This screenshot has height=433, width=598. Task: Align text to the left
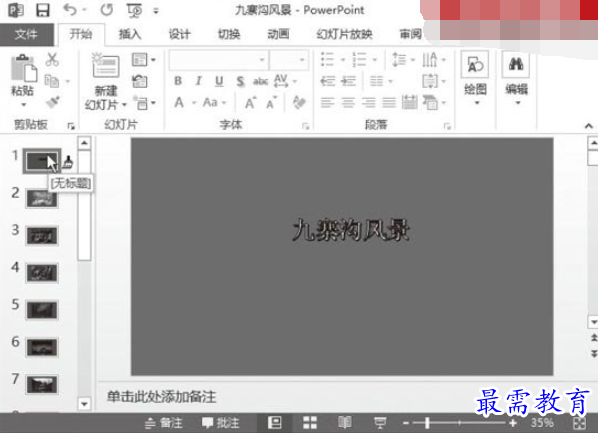pyautogui.click(x=327, y=103)
